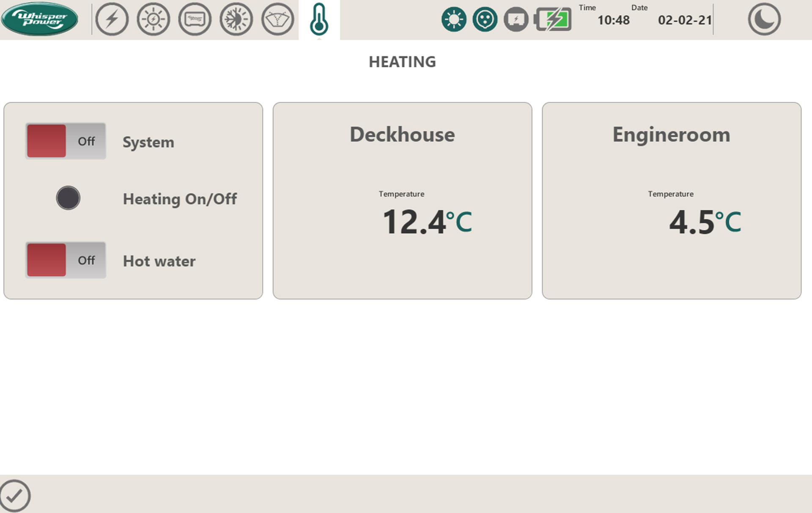Image resolution: width=812 pixels, height=513 pixels.
Task: Click the shore power socket icon
Action: (485, 19)
